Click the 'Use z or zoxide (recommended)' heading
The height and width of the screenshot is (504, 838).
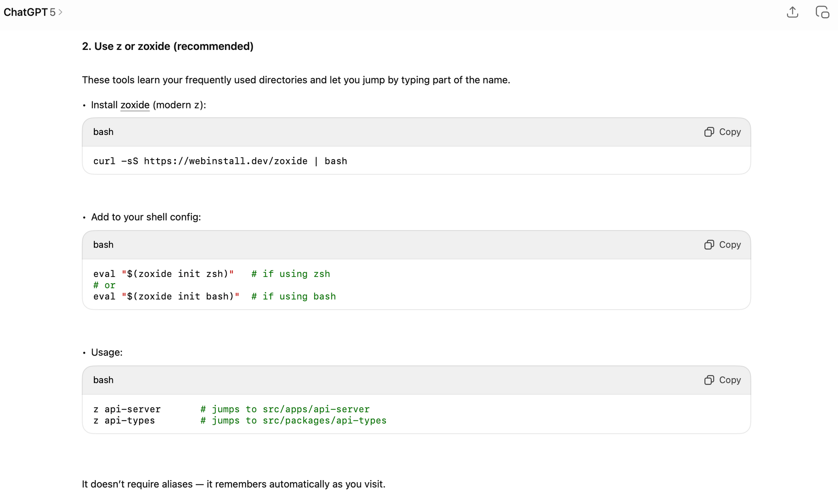click(168, 46)
